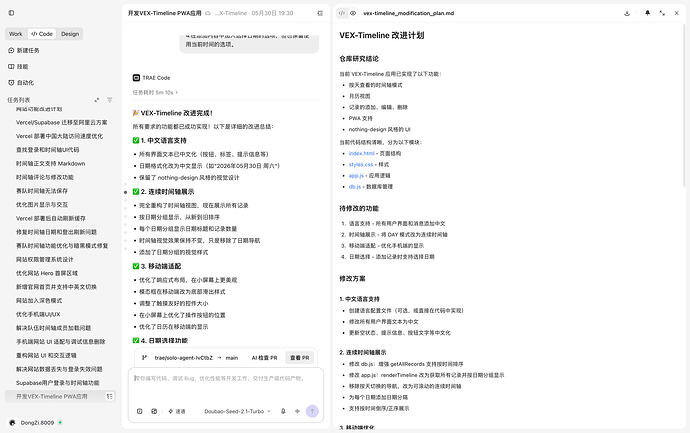Open the index.html link in the document
Viewport: 690px width, 433px height.
(x=361, y=153)
